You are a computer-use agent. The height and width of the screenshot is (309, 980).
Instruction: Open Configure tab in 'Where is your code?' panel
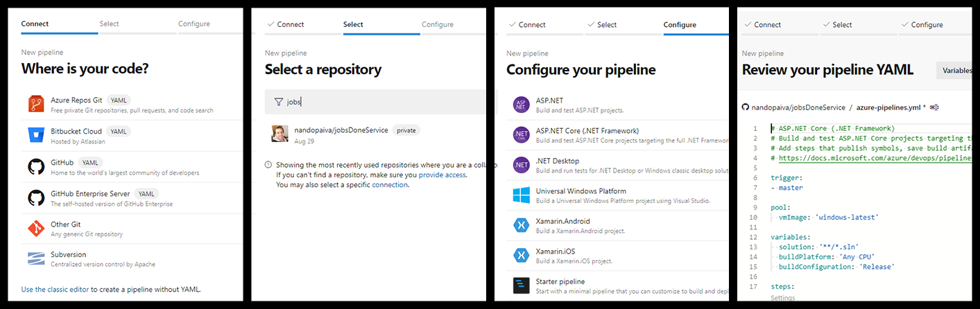pos(194,24)
